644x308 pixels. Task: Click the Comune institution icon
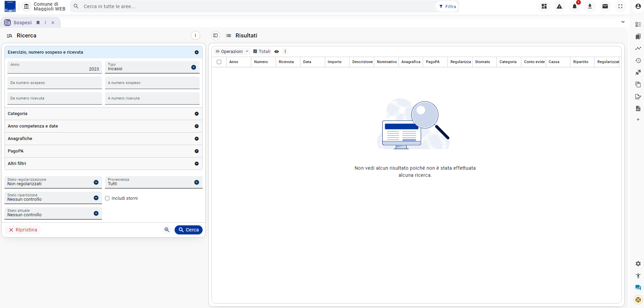(x=26, y=6)
